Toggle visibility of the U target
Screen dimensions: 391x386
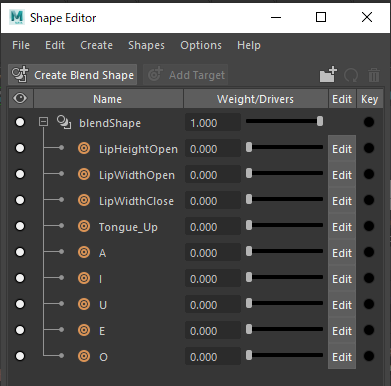point(20,304)
